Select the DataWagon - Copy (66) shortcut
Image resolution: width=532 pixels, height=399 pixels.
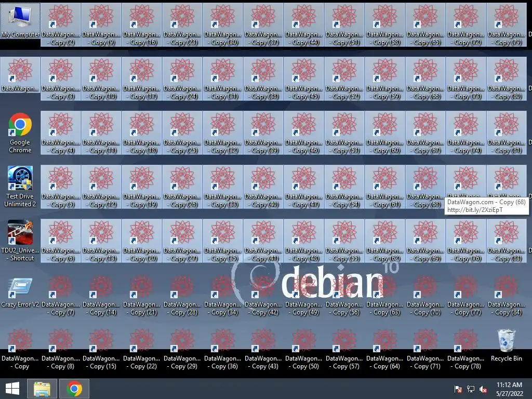(425, 79)
